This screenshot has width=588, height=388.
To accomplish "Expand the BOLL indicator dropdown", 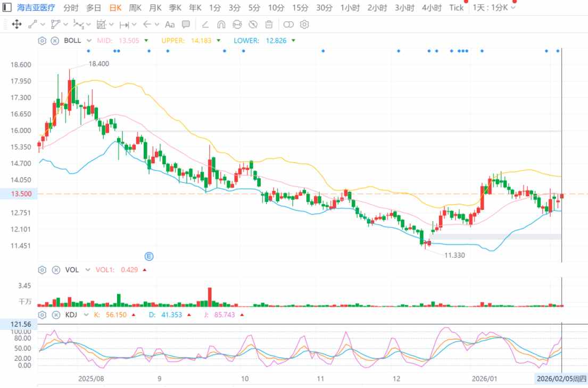I will click(89, 40).
